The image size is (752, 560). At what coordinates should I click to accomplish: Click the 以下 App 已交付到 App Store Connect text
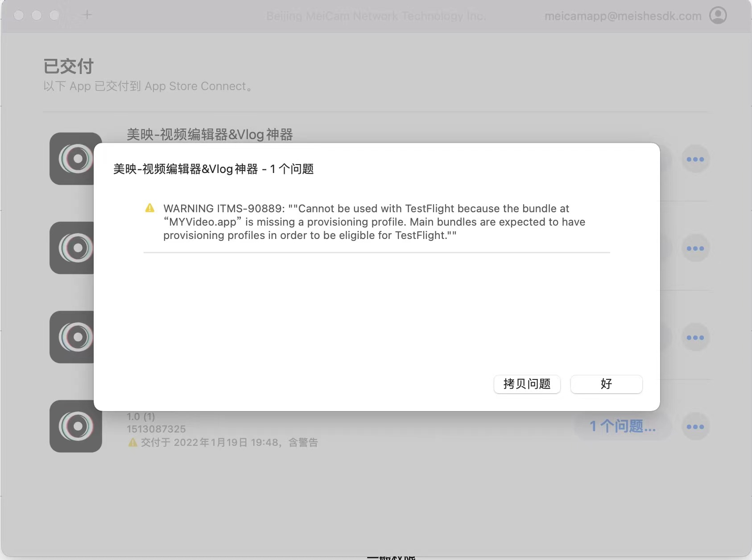[x=148, y=86]
